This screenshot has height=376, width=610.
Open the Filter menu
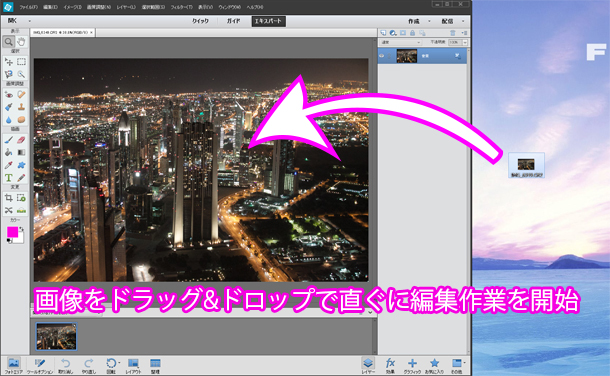[181, 7]
